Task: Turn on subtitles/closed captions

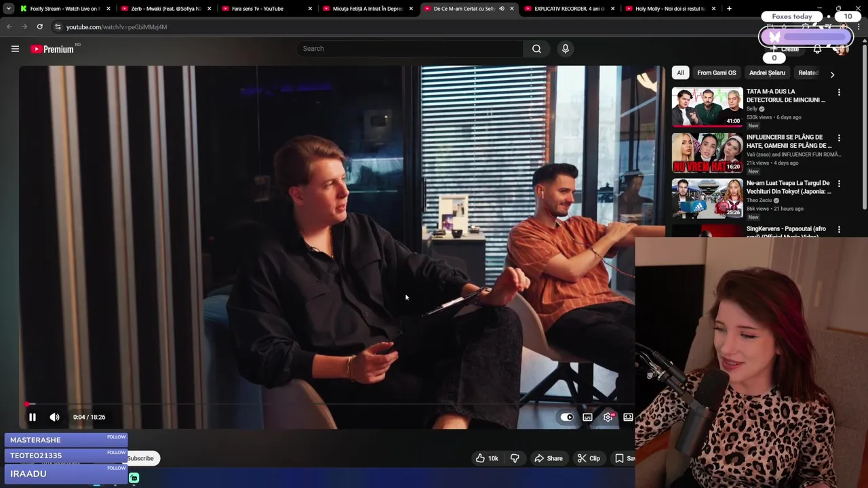Action: (587, 418)
